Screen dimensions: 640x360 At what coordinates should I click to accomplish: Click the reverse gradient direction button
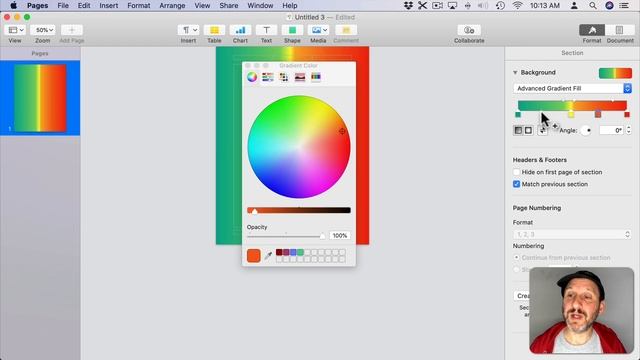click(x=542, y=130)
